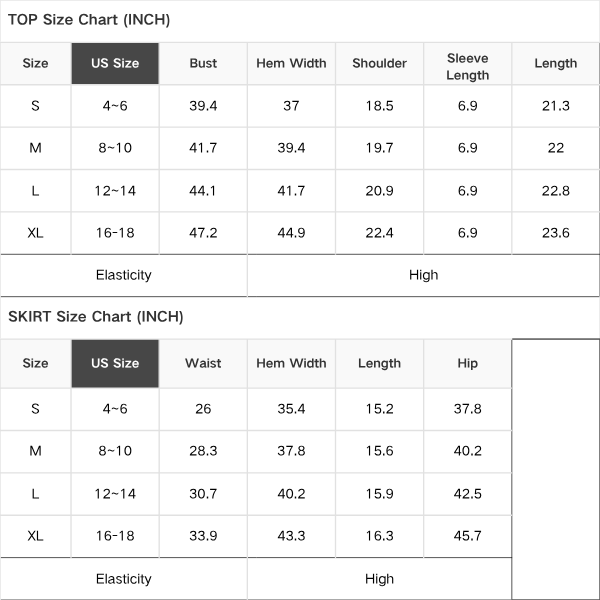Screen dimensions: 600x600
Task: Select skirt length value 15.9 for L
Action: [x=379, y=494]
